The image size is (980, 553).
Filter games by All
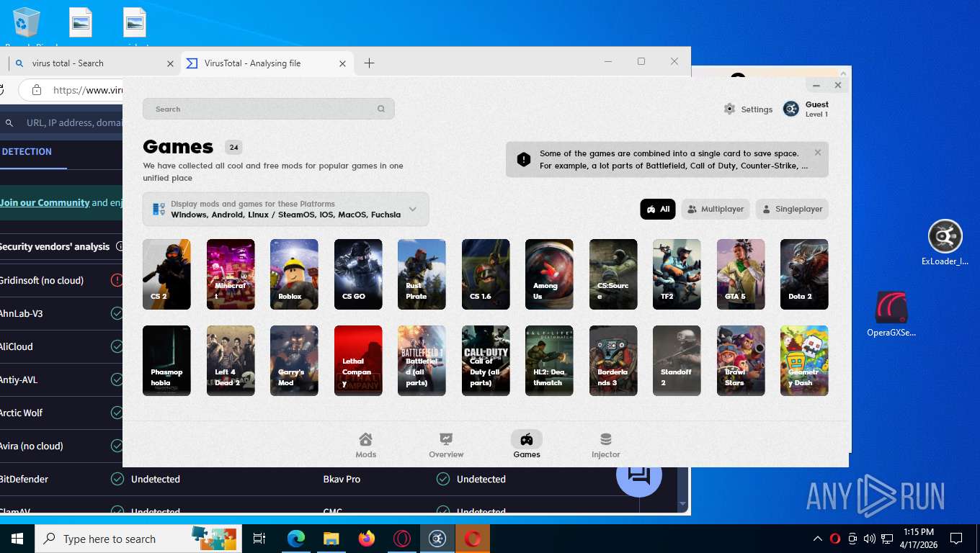[x=658, y=209]
